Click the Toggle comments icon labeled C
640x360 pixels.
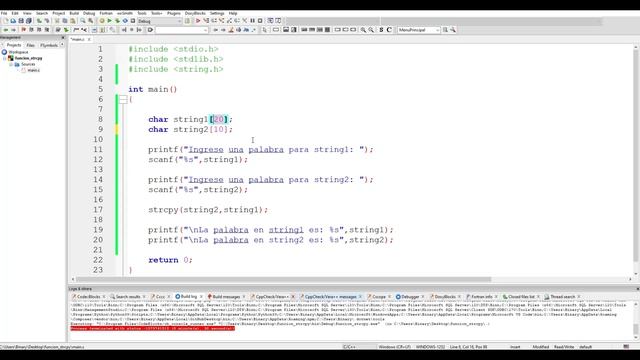pyautogui.click(x=389, y=30)
